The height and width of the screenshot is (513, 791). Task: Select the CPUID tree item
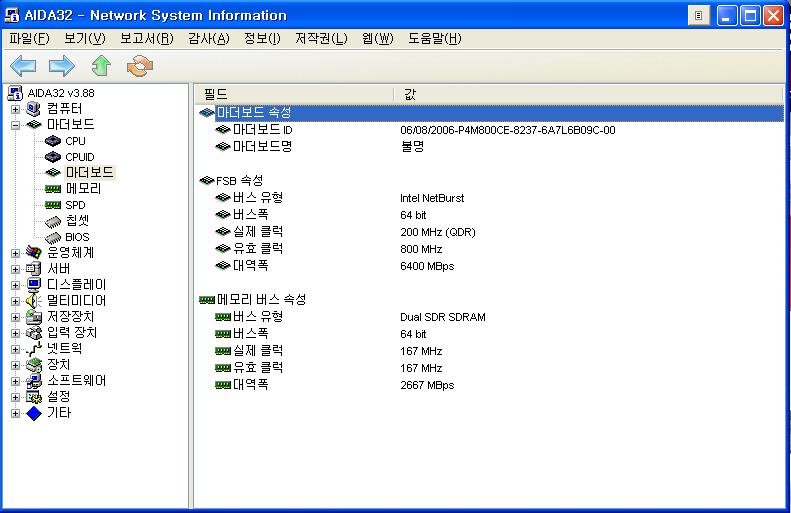pyautogui.click(x=80, y=157)
